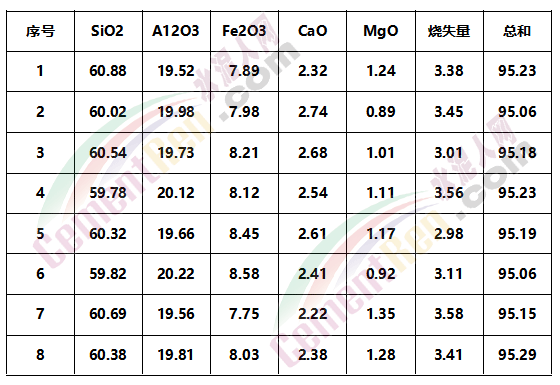Select the CaO header cell
Screen dimensions: 560x385
(x=312, y=31)
